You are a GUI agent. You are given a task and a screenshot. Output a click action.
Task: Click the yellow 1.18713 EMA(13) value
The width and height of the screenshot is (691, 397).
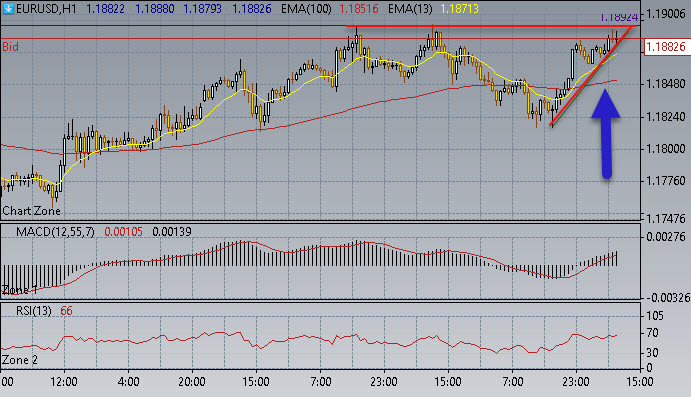[459, 9]
